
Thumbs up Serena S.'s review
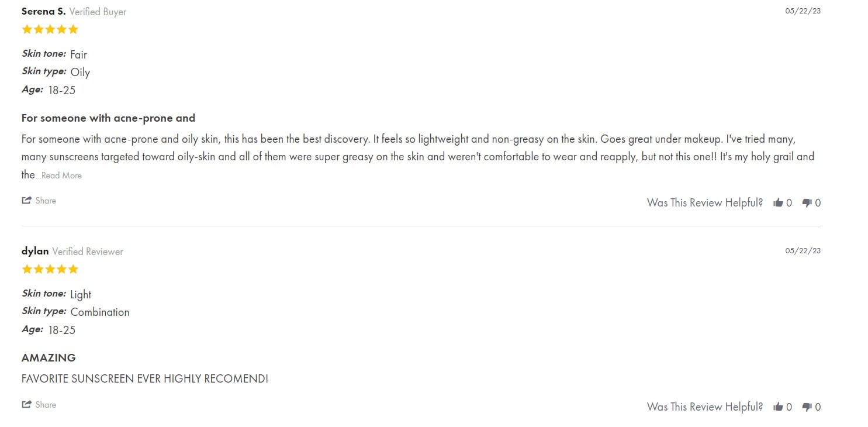pos(778,203)
